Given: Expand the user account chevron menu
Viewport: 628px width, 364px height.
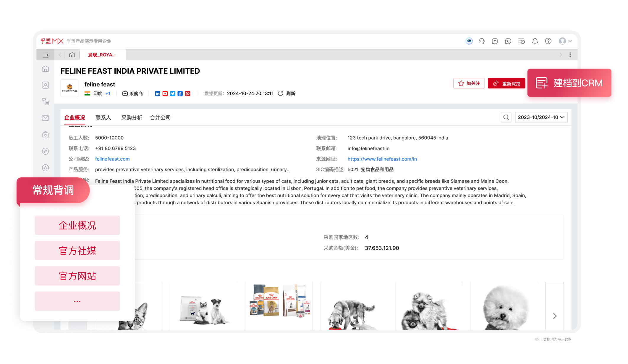Looking at the screenshot, I should [570, 41].
